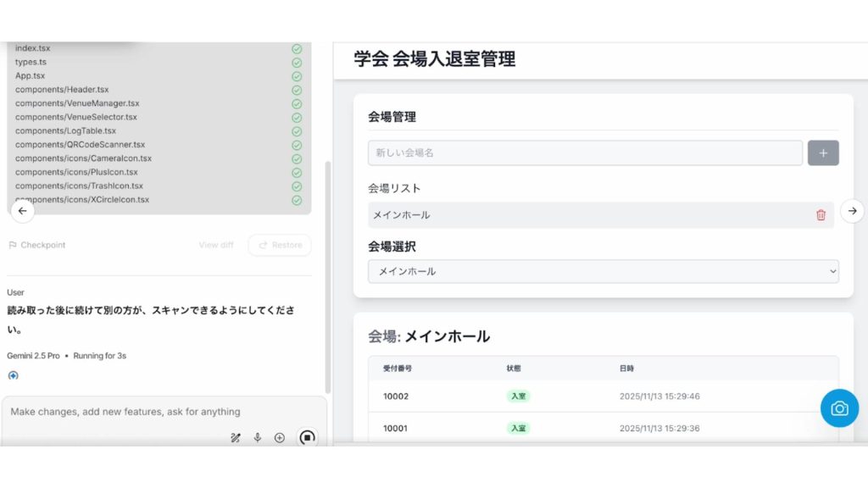Click log row for 受付番号 10002
This screenshot has width=868, height=488.
click(x=603, y=396)
